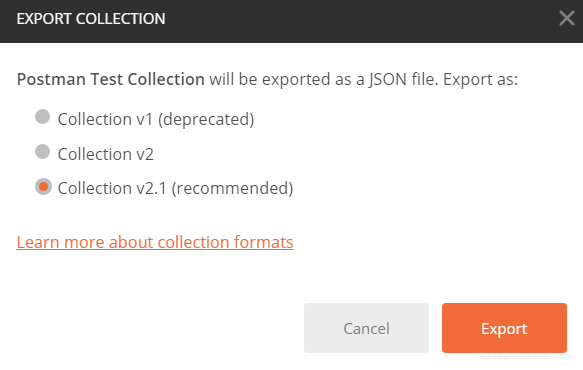Click the orange Export button
583x370 pixels.
[x=504, y=328]
